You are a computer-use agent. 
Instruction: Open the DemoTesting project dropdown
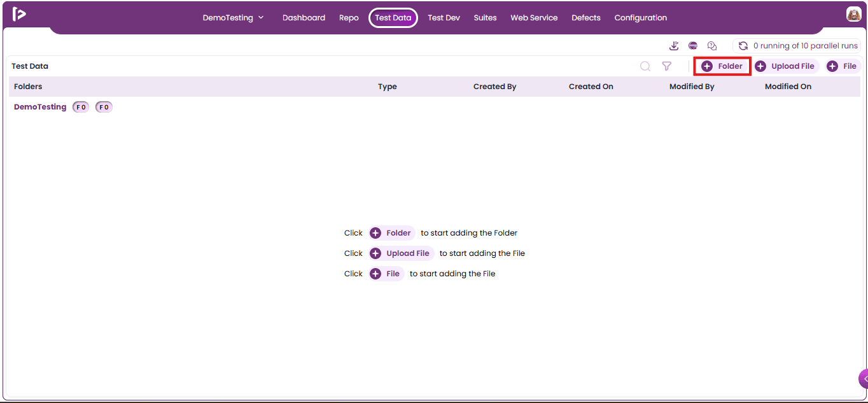(233, 18)
